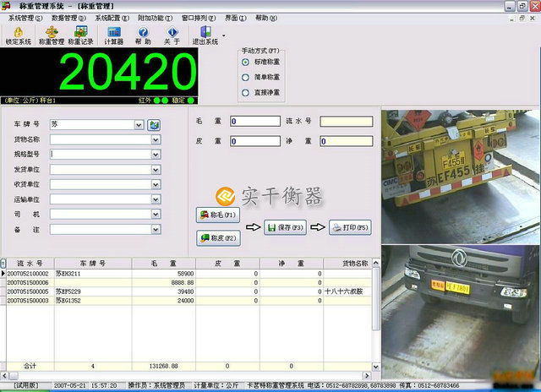This screenshot has width=541, height=392.
Task: Launch the 计算器 calculator tool
Action: tap(113, 34)
